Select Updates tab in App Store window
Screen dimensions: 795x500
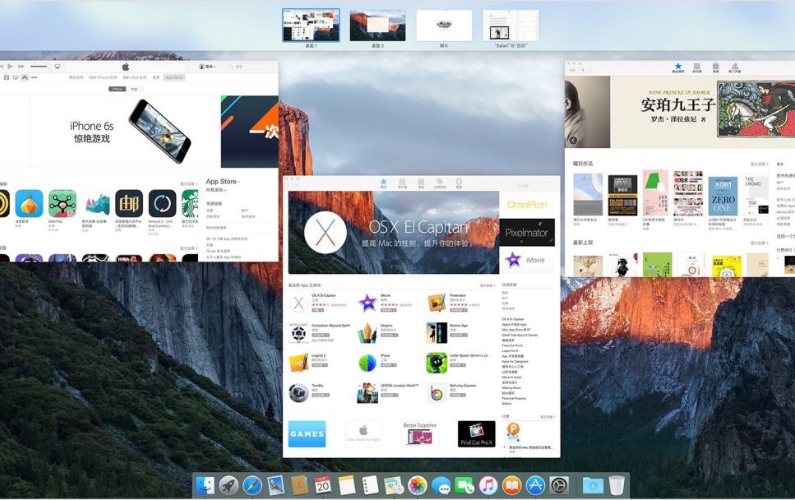[x=459, y=183]
